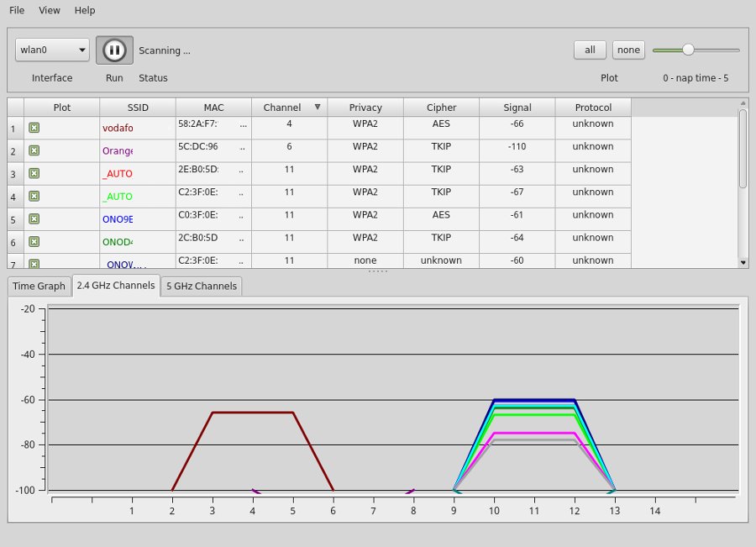Click the nap time slider handle

point(688,50)
